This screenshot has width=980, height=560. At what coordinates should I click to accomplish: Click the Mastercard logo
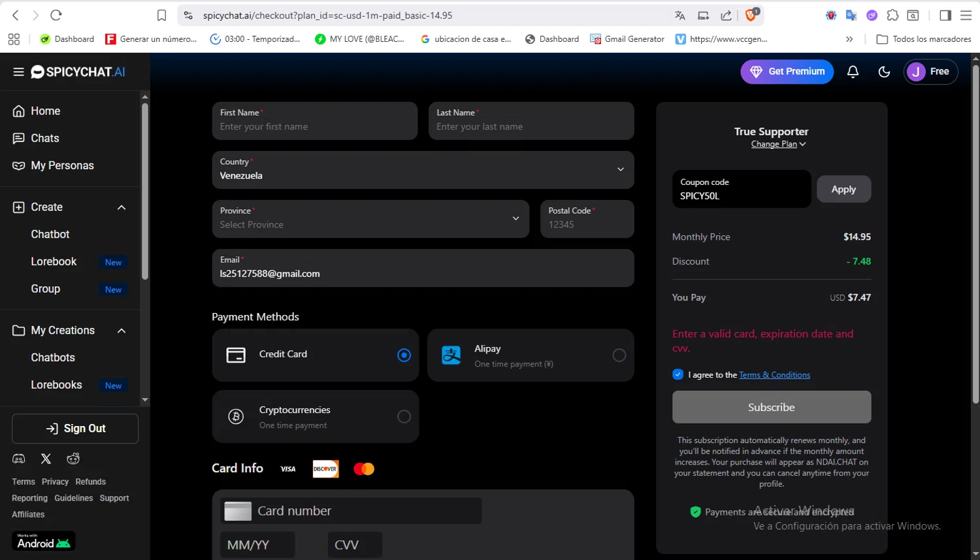pos(364,469)
